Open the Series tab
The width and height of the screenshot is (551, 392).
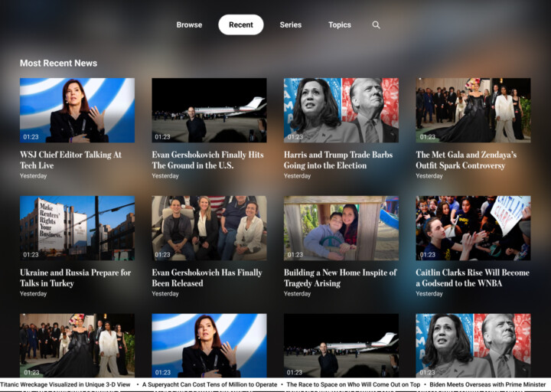(x=291, y=25)
